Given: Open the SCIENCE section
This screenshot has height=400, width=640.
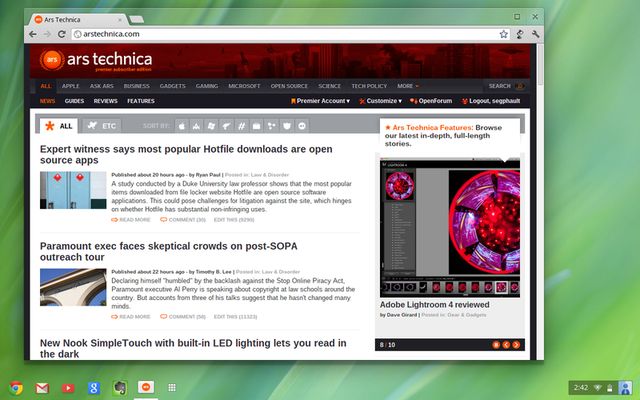Looking at the screenshot, I should (330, 86).
